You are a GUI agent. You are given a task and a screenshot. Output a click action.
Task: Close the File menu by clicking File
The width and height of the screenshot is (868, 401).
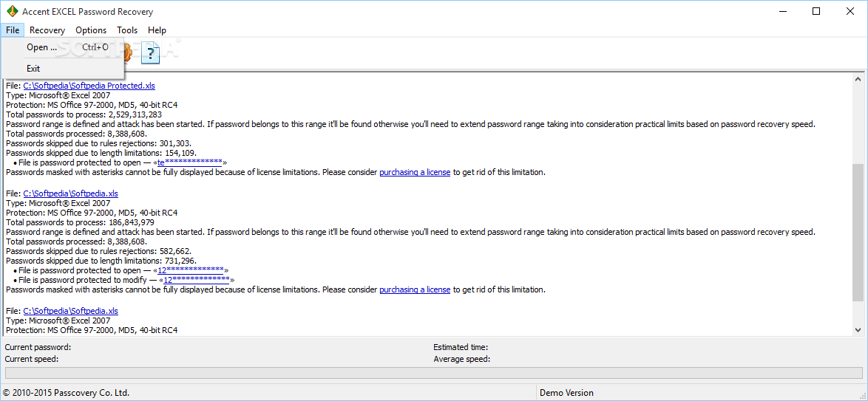[x=13, y=30]
